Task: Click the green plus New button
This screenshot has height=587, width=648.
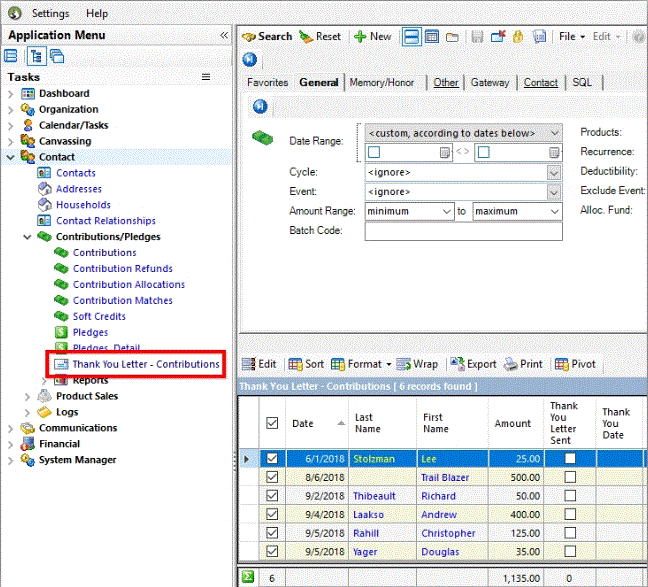Action: tap(372, 37)
